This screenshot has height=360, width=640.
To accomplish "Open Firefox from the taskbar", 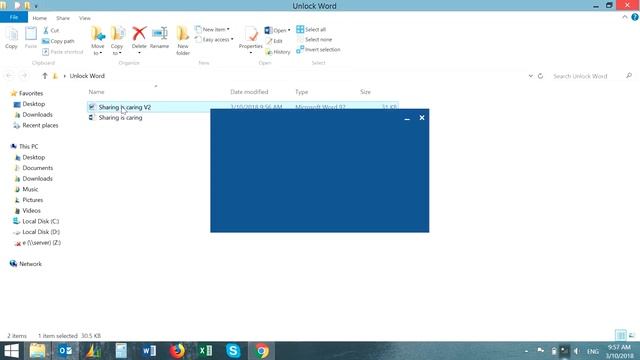I will point(177,351).
